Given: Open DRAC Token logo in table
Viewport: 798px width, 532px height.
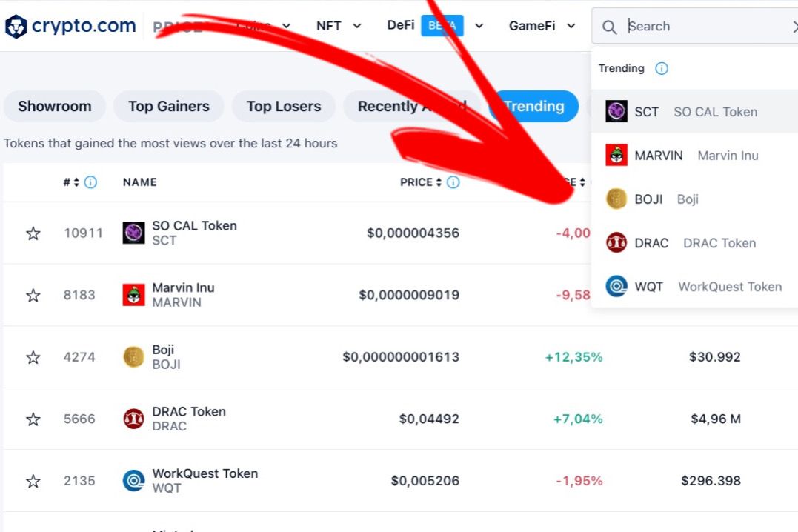Looking at the screenshot, I should (x=133, y=419).
